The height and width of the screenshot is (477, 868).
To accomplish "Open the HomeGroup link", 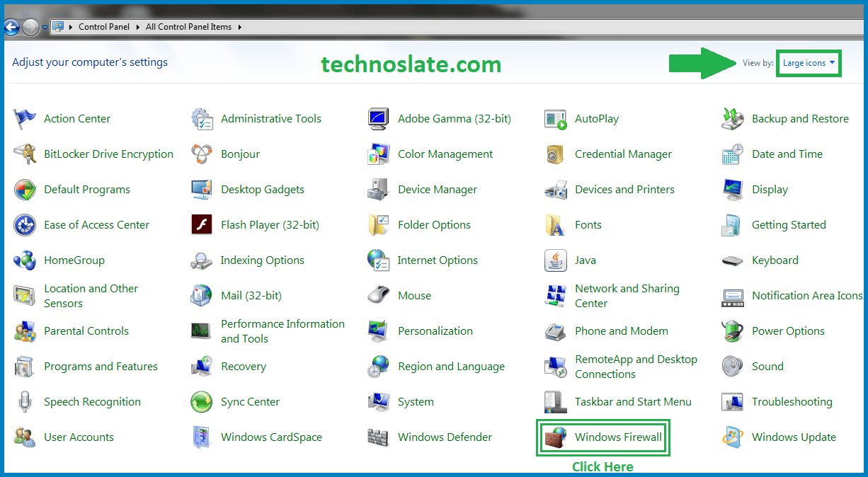I will point(74,260).
